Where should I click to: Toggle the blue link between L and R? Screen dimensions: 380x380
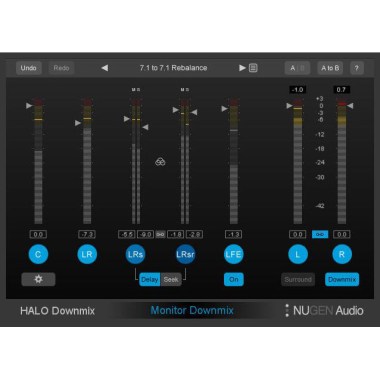(320, 234)
